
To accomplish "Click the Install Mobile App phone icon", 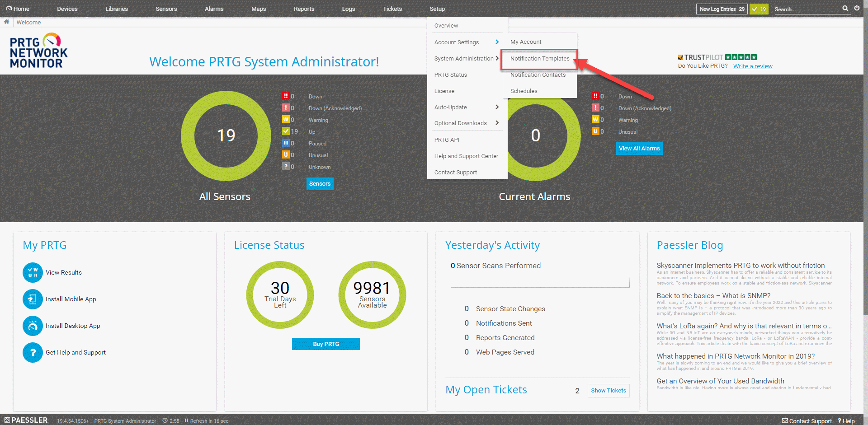I will pyautogui.click(x=32, y=299).
